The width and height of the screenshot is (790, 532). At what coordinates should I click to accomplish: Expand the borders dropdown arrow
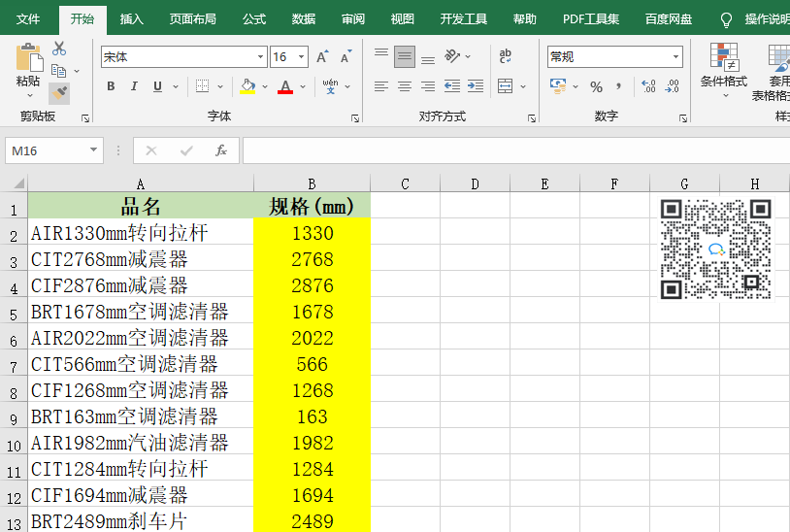coord(220,86)
